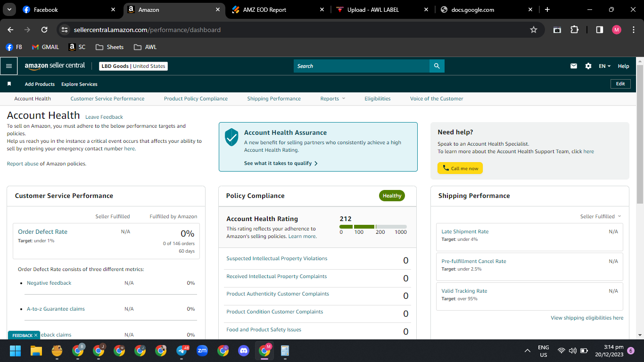Open Seller Central settings gear

point(588,66)
